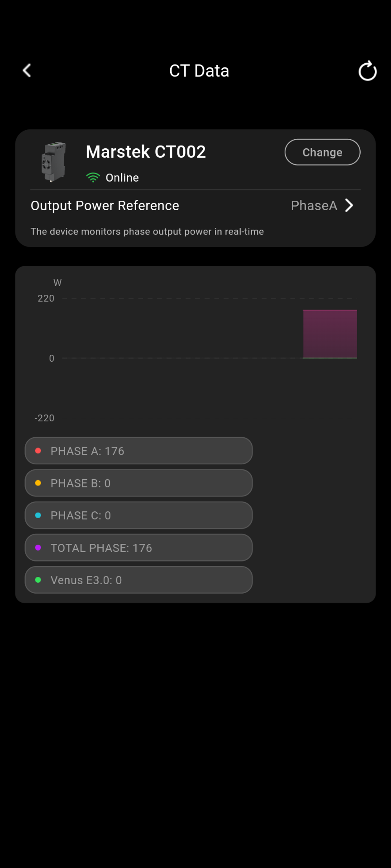Go back using the left arrow
The width and height of the screenshot is (391, 868).
click(27, 71)
